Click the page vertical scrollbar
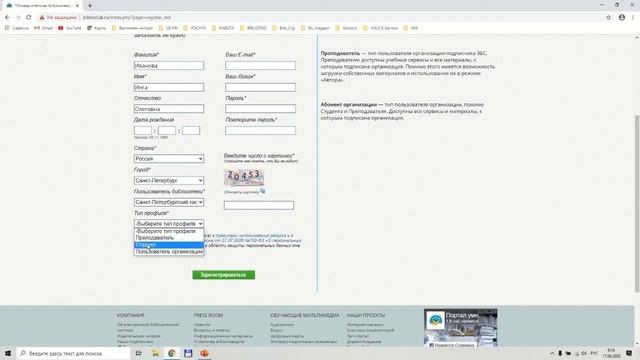Viewport: 640px width, 360px height. coord(637,204)
